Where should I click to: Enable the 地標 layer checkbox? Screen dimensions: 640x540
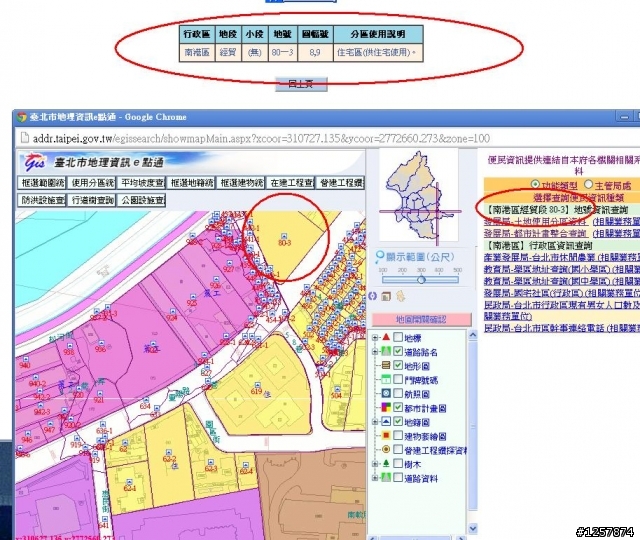(x=398, y=337)
